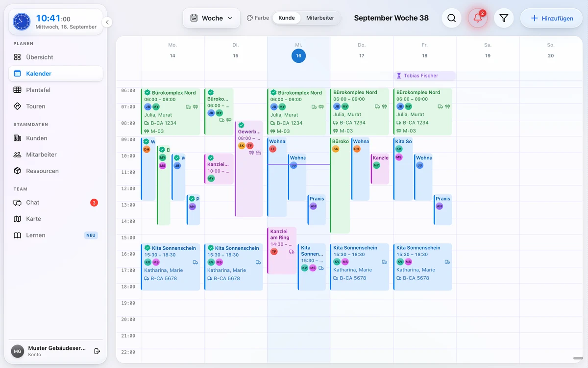This screenshot has height=368, width=588.
Task: Click the logout icon beside account
Action: 97,351
